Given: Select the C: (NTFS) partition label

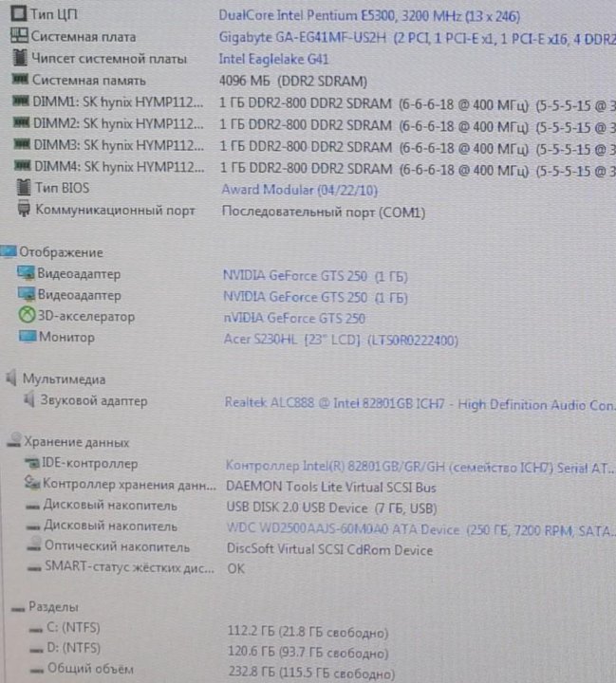Looking at the screenshot, I should click(x=73, y=628).
